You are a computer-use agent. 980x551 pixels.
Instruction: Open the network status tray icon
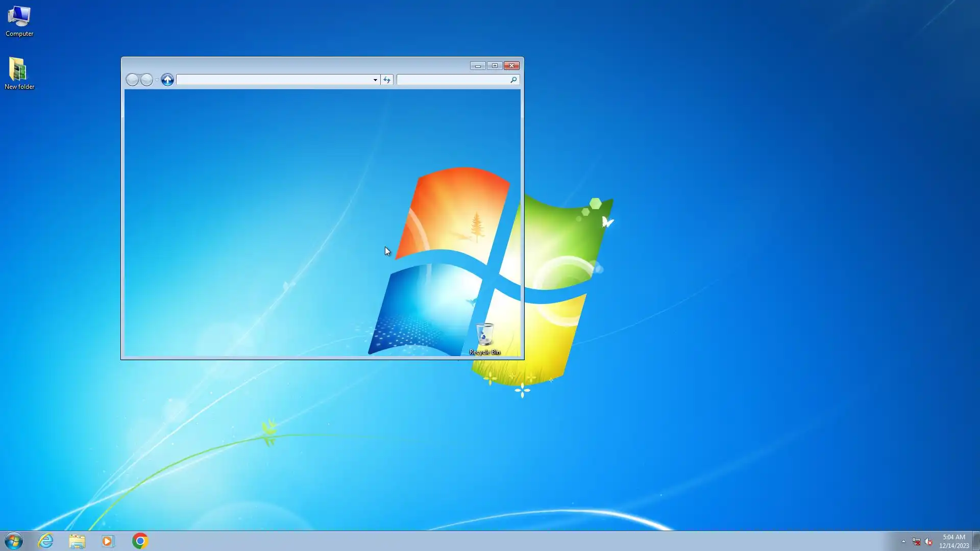pos(916,541)
